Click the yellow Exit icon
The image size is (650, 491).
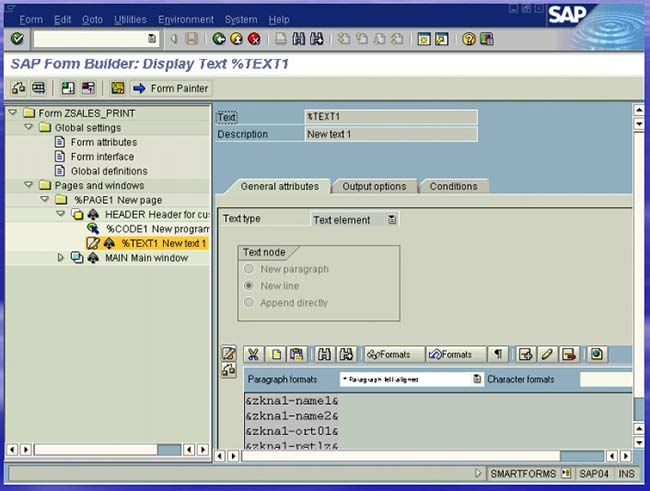coord(236,39)
